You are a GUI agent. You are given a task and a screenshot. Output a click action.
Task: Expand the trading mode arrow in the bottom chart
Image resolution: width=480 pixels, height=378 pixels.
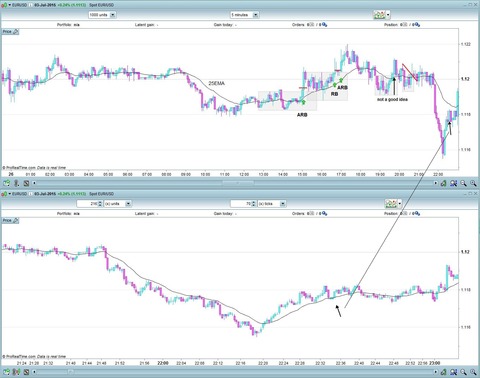pyautogui.click(x=400, y=203)
